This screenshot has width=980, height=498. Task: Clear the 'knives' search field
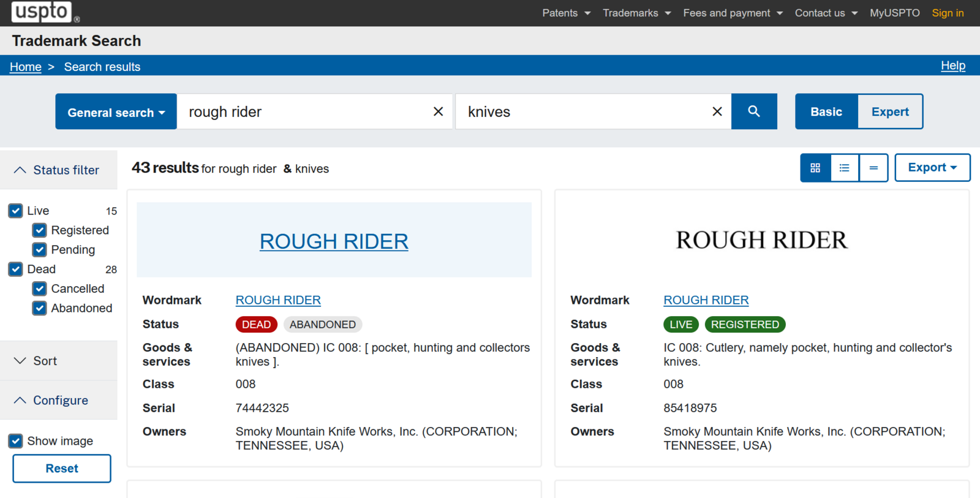(x=717, y=111)
